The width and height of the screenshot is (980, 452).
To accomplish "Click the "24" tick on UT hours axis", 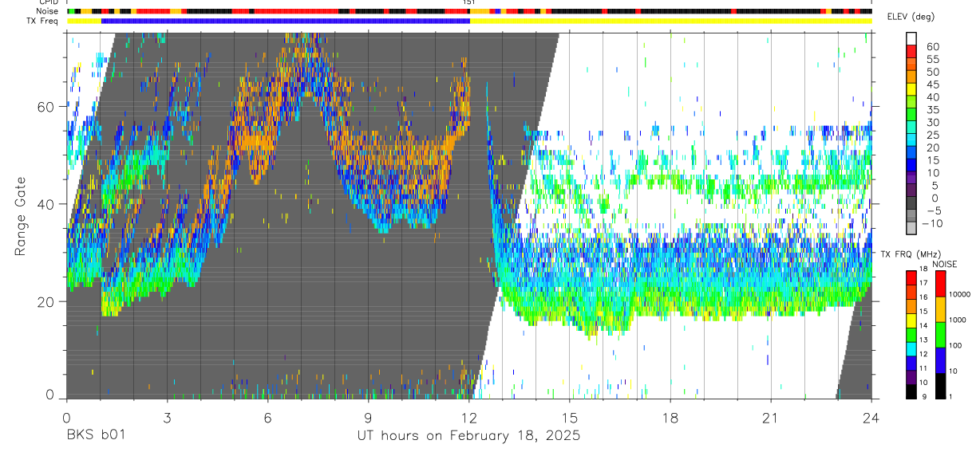I will click(871, 418).
